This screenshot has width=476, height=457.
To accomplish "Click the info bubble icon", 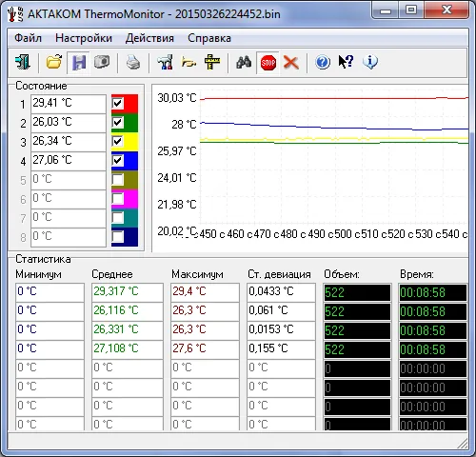I will (370, 62).
